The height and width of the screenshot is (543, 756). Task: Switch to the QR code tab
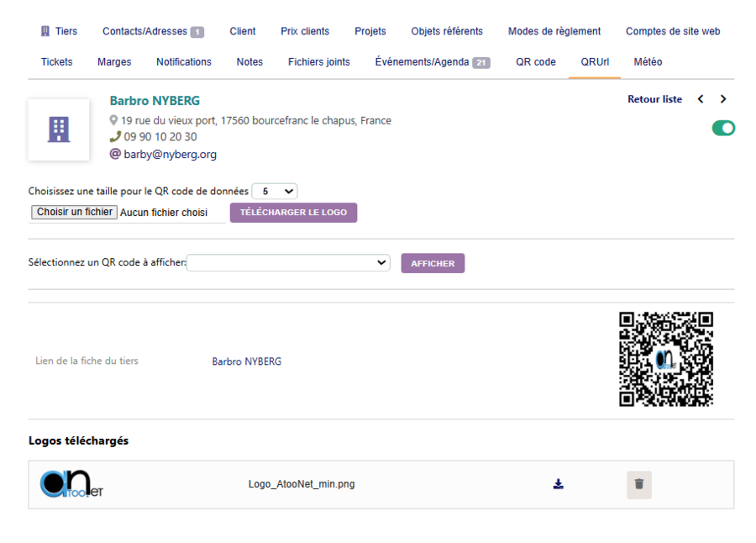[x=536, y=61]
